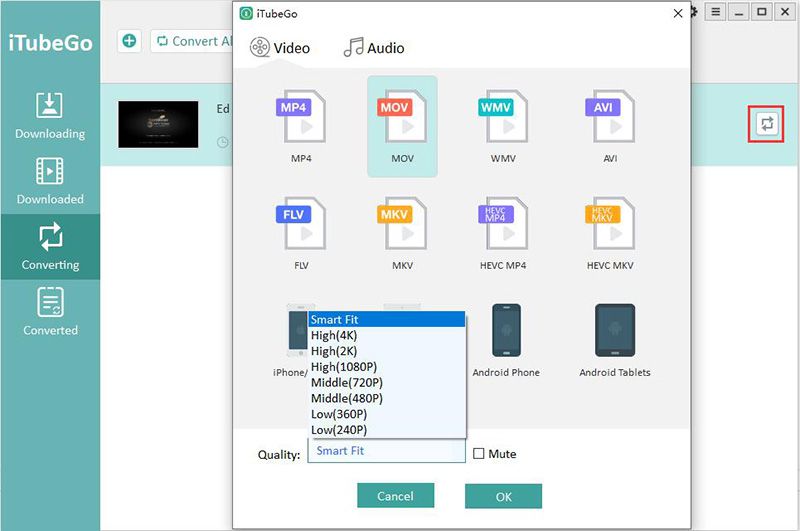Select the iPhone device preset
The width and height of the screenshot is (800, 531).
pos(297,331)
